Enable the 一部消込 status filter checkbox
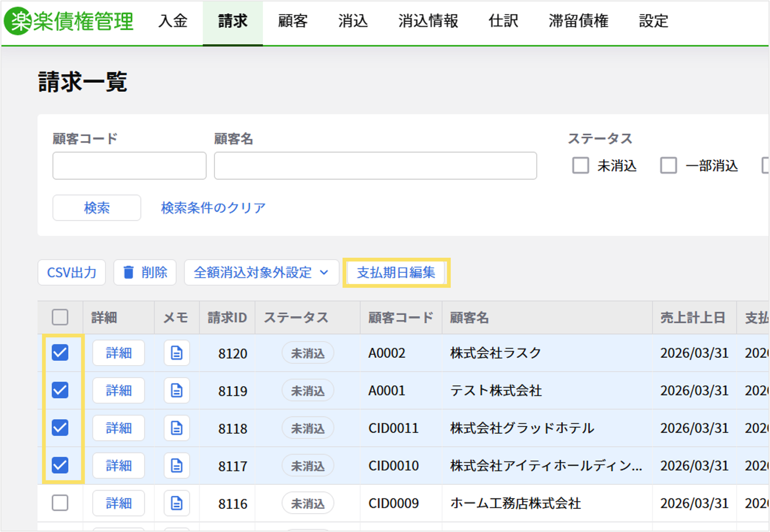The image size is (770, 532). tap(669, 165)
